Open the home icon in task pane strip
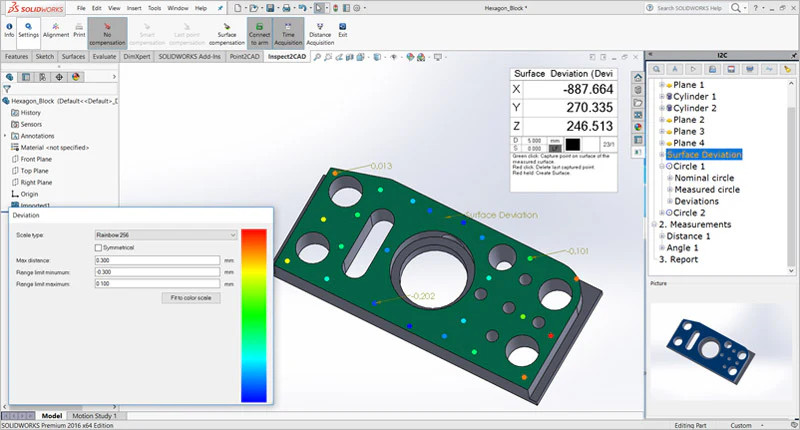This screenshot has height=430, width=800. (x=638, y=78)
